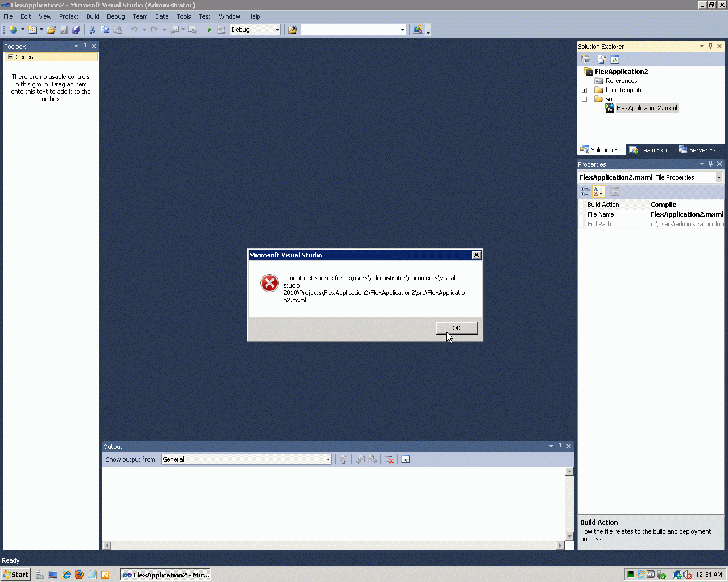The height and width of the screenshot is (582, 728).
Task: Select FlexApplication2.mxml in Solution Explorer
Action: click(x=647, y=108)
